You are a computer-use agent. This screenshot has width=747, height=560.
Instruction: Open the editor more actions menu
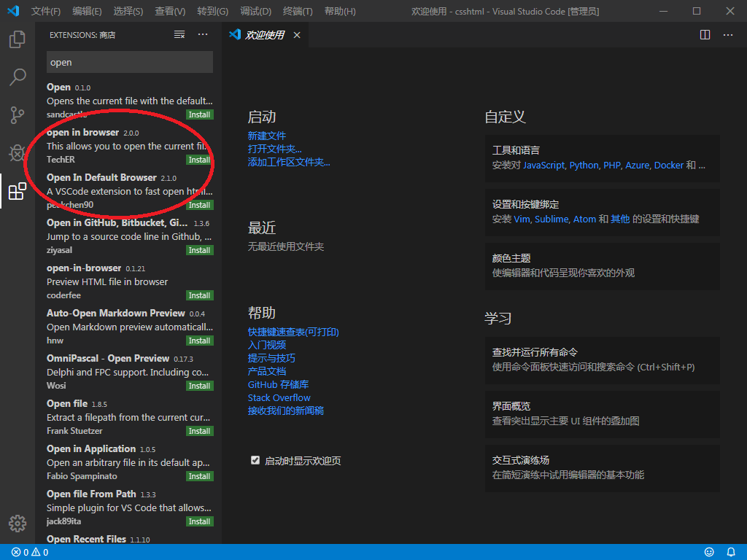tap(727, 34)
